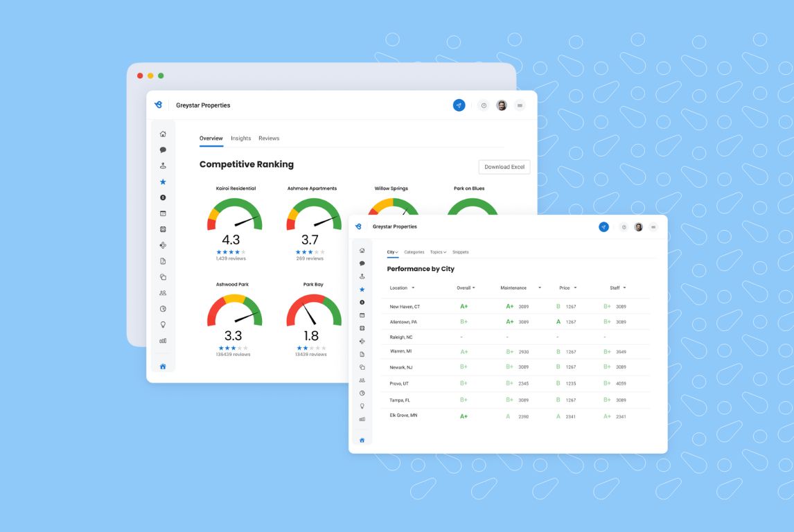The image size is (794, 532).
Task: Open hamburger menu icon in Competitive Ranking window header
Action: pyautogui.click(x=520, y=105)
